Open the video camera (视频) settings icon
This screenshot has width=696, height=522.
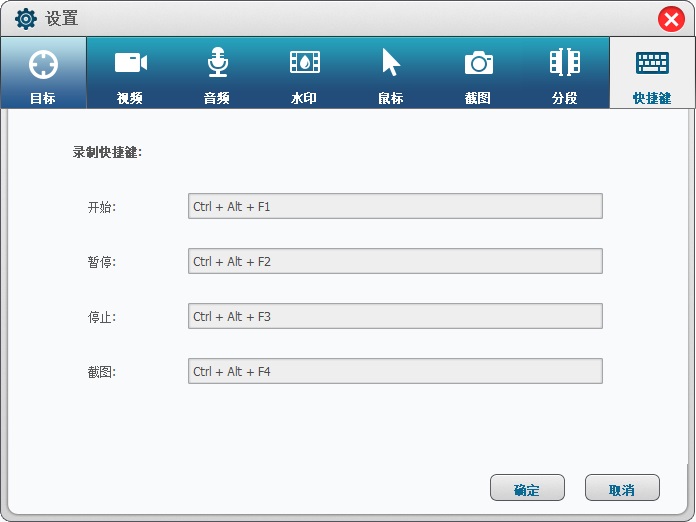pyautogui.click(x=130, y=63)
